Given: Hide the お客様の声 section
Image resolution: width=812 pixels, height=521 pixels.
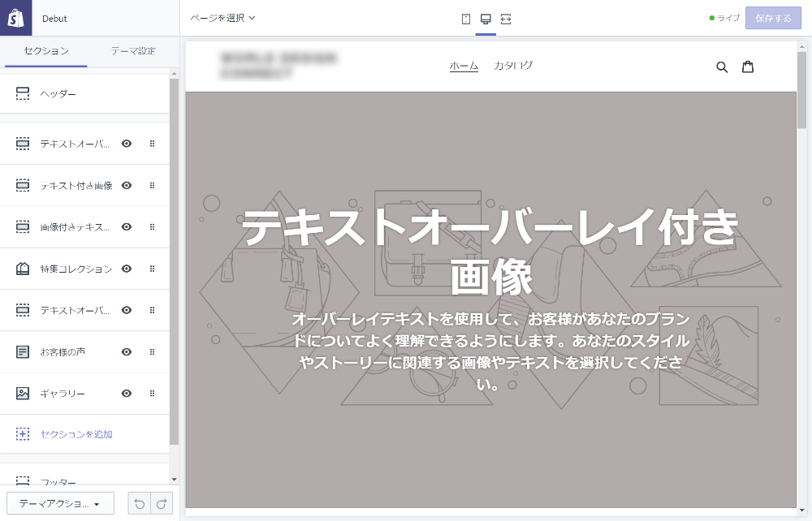Looking at the screenshot, I should pos(127,352).
